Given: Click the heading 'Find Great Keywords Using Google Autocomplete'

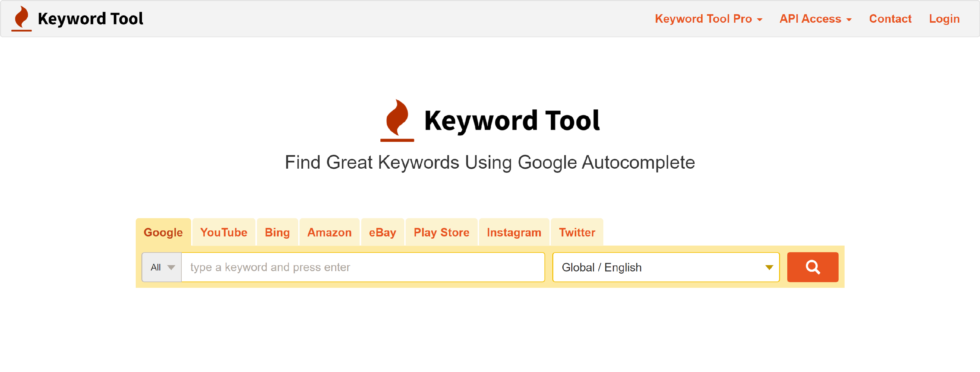Looking at the screenshot, I should (x=490, y=162).
